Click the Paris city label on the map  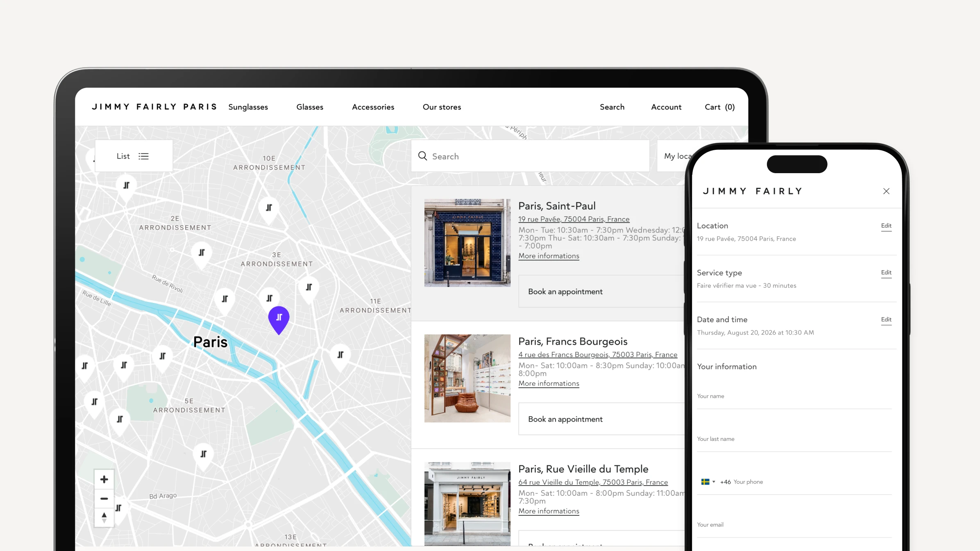pos(210,342)
